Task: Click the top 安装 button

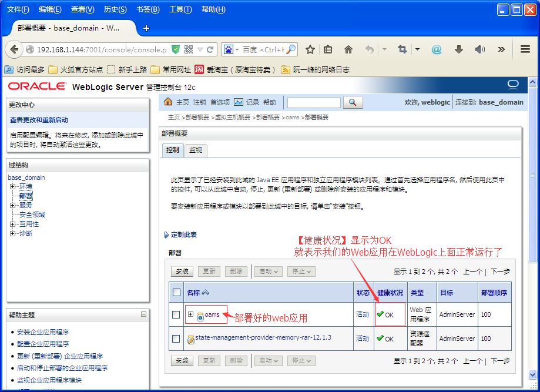Action: pyautogui.click(x=182, y=272)
